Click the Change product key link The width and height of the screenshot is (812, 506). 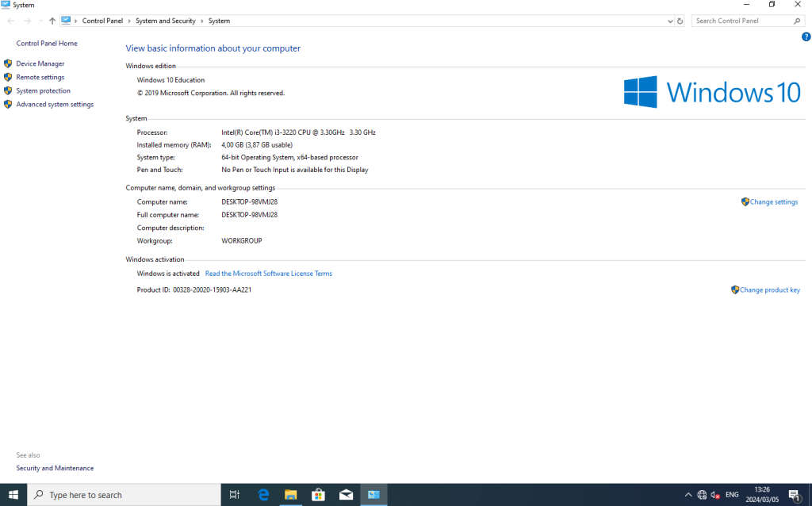tap(770, 289)
